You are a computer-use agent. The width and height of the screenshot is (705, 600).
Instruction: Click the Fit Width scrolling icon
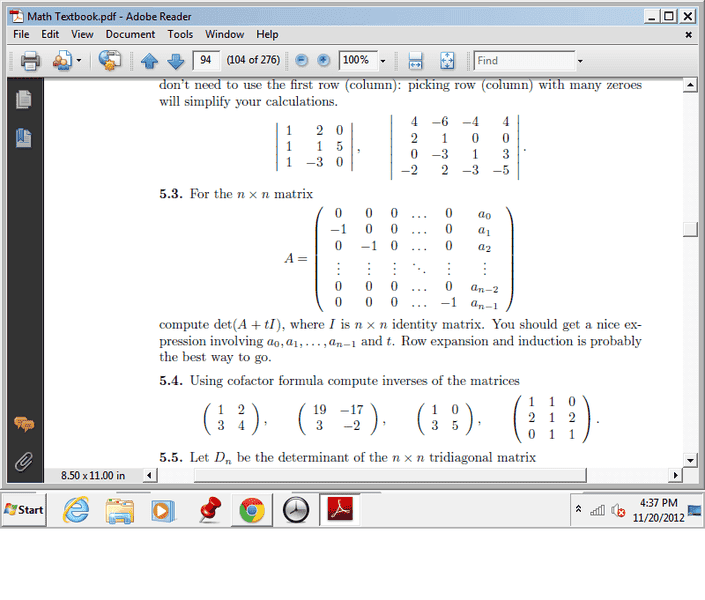(x=415, y=60)
